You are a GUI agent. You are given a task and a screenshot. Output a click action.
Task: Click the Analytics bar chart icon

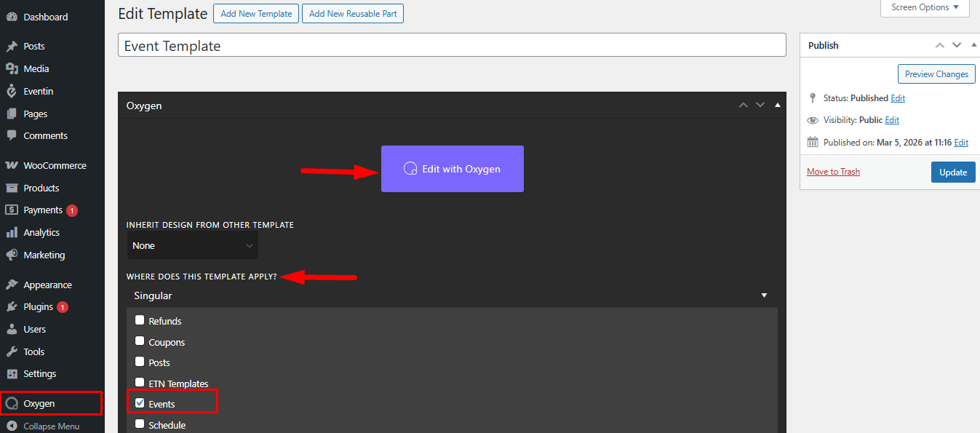point(12,233)
